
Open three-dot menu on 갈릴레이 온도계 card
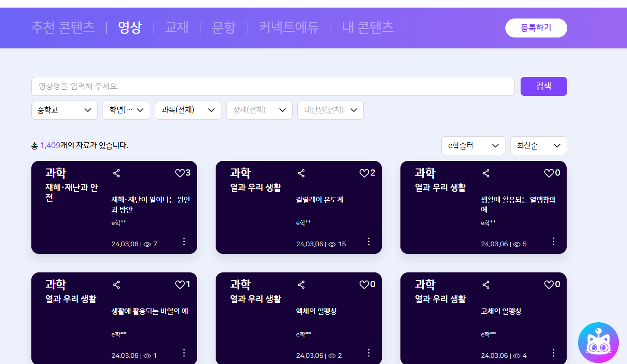(x=369, y=241)
